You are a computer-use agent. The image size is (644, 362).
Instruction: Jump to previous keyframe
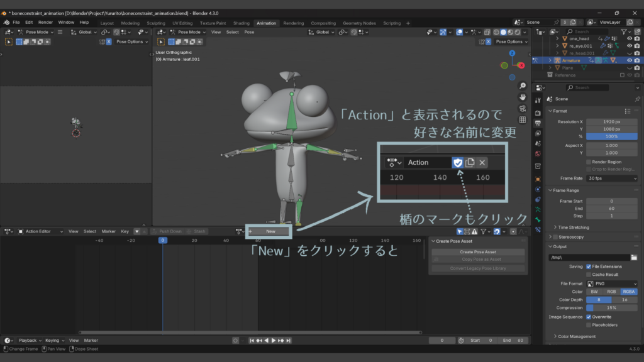click(x=259, y=340)
